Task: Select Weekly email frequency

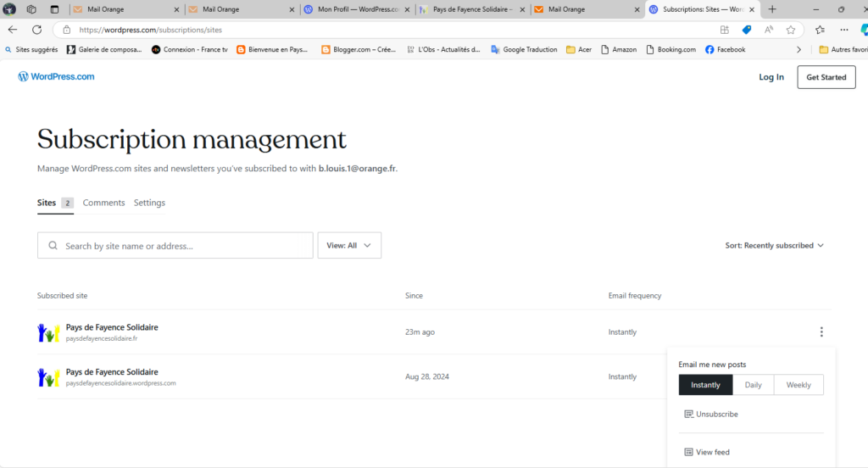Action: coord(798,385)
